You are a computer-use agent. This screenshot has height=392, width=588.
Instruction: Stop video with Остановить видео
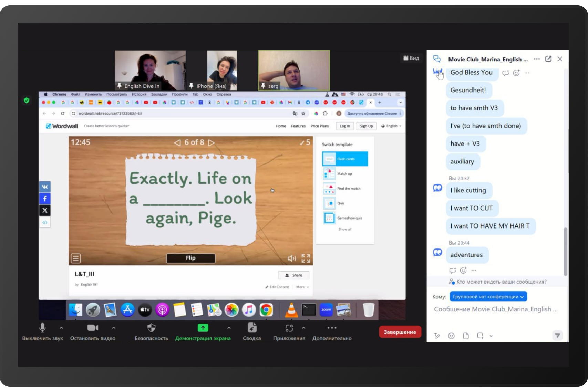[93, 328]
